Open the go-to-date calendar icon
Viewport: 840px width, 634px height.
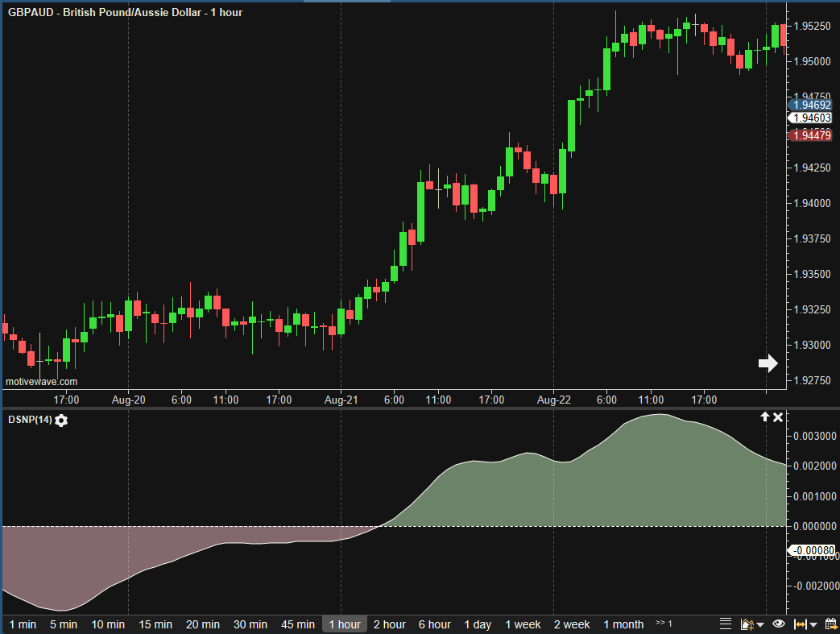[x=830, y=624]
